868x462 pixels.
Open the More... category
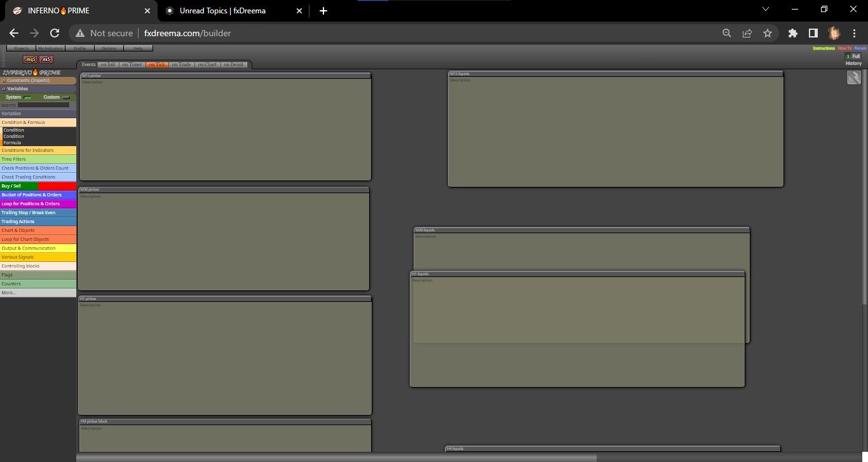click(38, 293)
